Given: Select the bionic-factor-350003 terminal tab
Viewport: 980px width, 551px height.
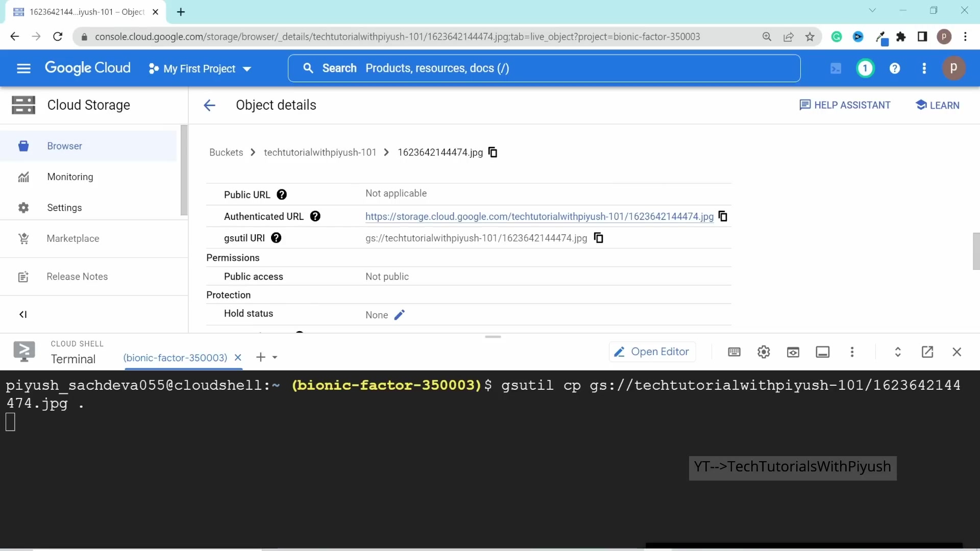Looking at the screenshot, I should point(175,358).
